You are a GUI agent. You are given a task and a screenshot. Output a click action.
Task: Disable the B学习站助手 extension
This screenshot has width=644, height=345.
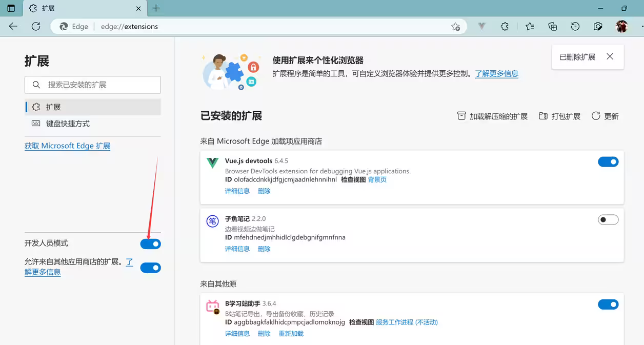pyautogui.click(x=608, y=305)
